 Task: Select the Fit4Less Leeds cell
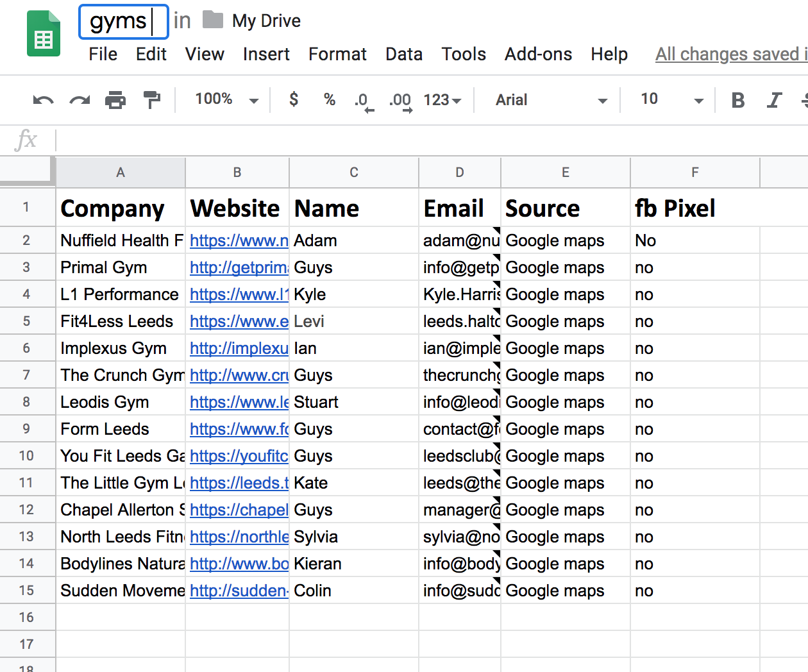click(x=121, y=321)
